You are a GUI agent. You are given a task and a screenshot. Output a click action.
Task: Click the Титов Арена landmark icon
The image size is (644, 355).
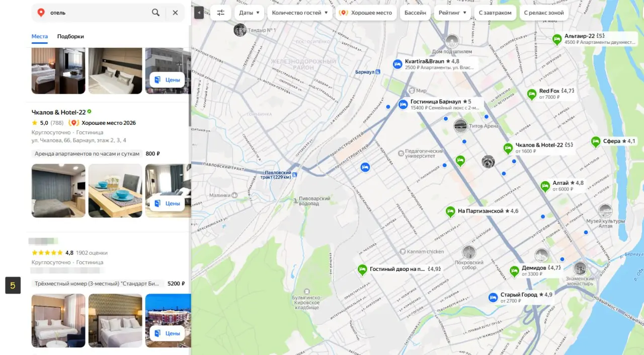coord(460,125)
